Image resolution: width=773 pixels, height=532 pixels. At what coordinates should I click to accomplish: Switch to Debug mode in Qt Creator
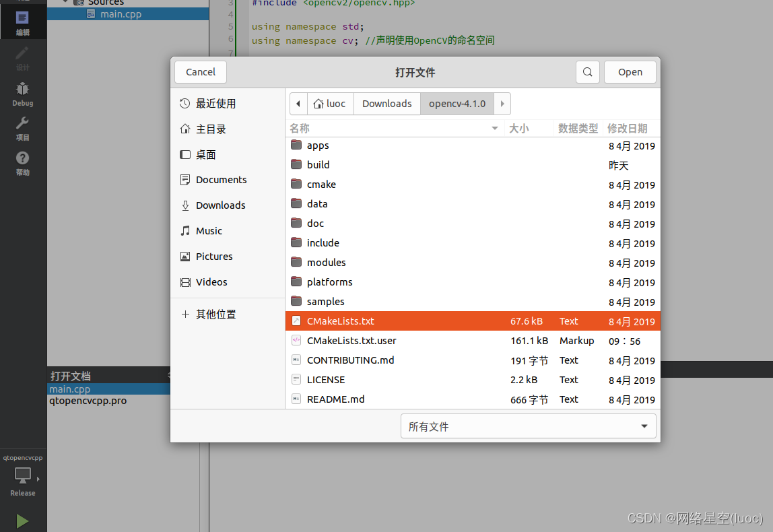coord(23,94)
